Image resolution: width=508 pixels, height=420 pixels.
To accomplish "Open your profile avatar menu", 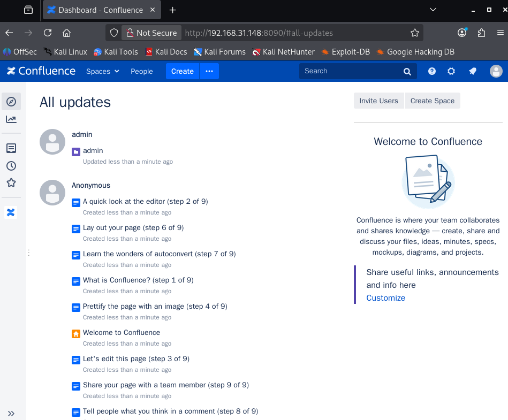I will [496, 71].
